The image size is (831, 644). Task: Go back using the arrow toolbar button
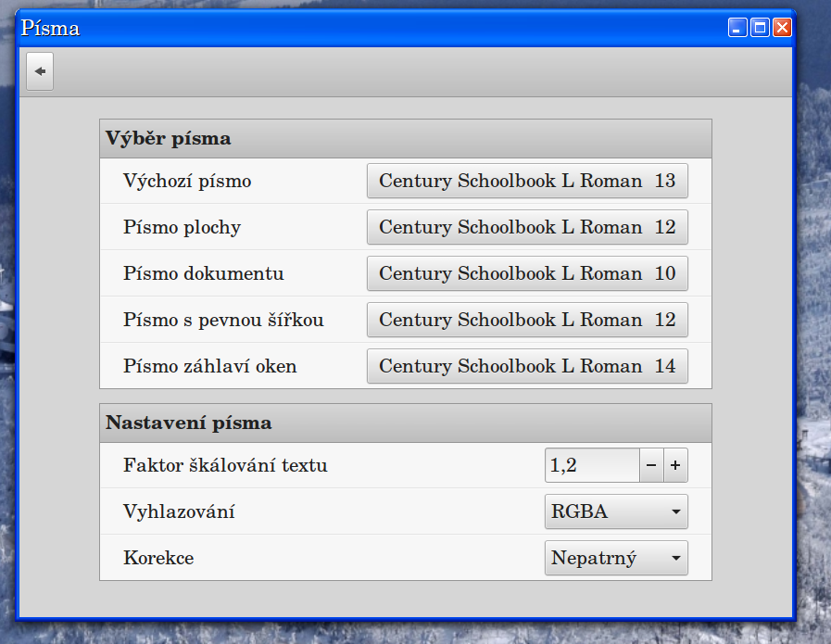(x=40, y=72)
